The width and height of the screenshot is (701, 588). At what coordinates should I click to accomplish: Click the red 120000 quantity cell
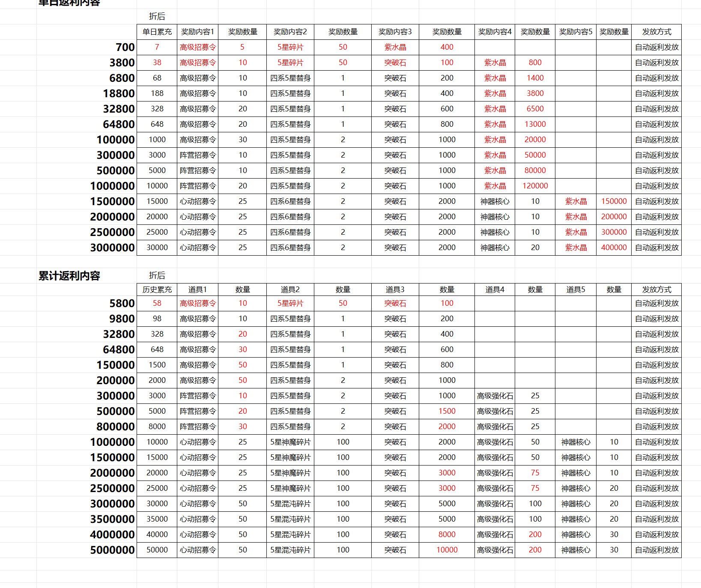point(535,186)
